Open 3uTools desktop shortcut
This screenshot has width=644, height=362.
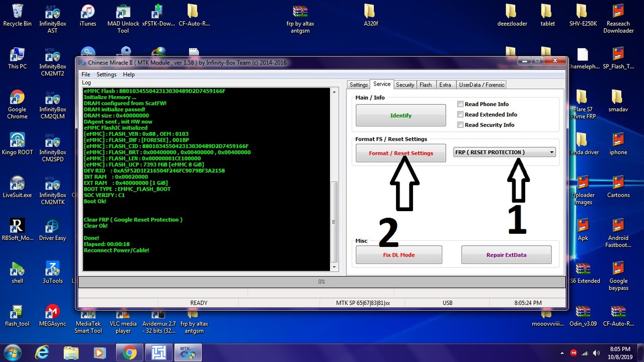(x=53, y=273)
